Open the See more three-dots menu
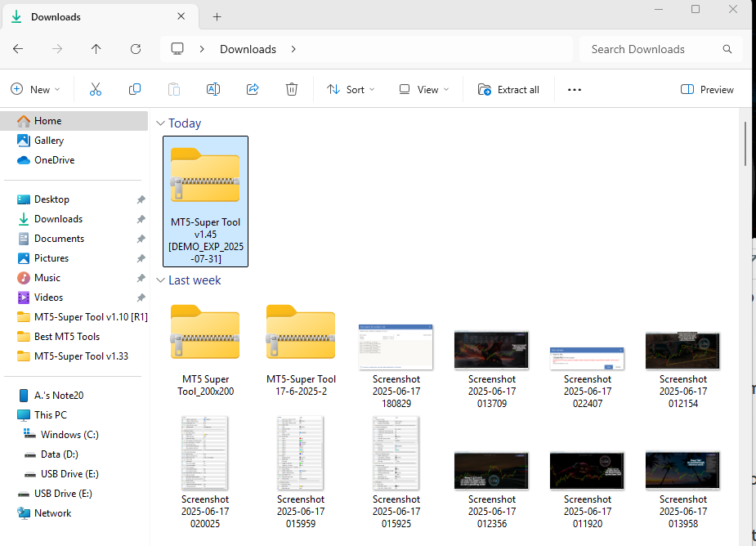Screen dimensions: 756x546 coord(575,90)
